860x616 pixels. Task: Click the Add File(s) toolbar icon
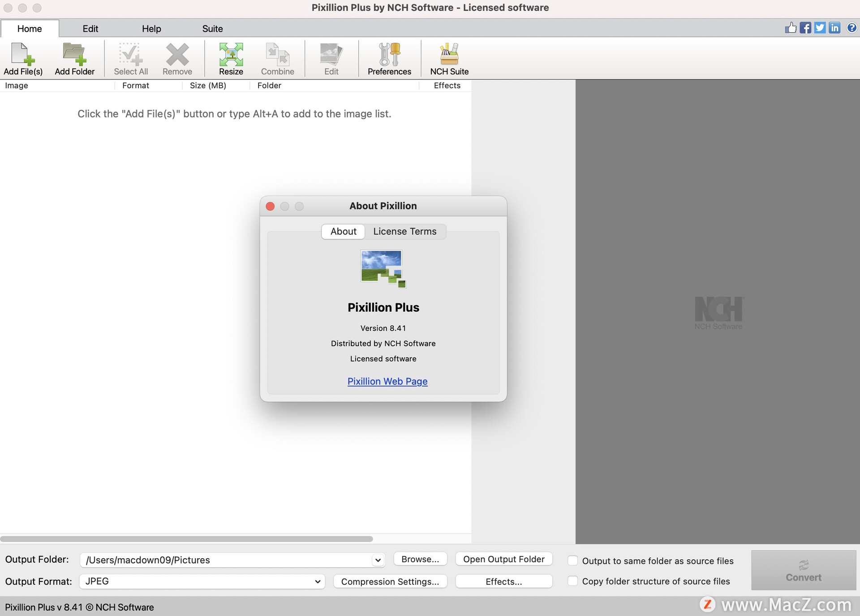[x=23, y=59]
